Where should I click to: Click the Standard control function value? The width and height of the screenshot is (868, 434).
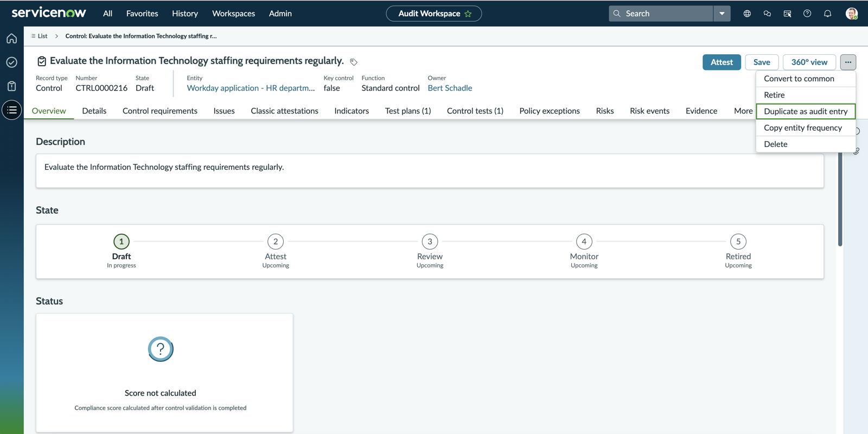(391, 88)
